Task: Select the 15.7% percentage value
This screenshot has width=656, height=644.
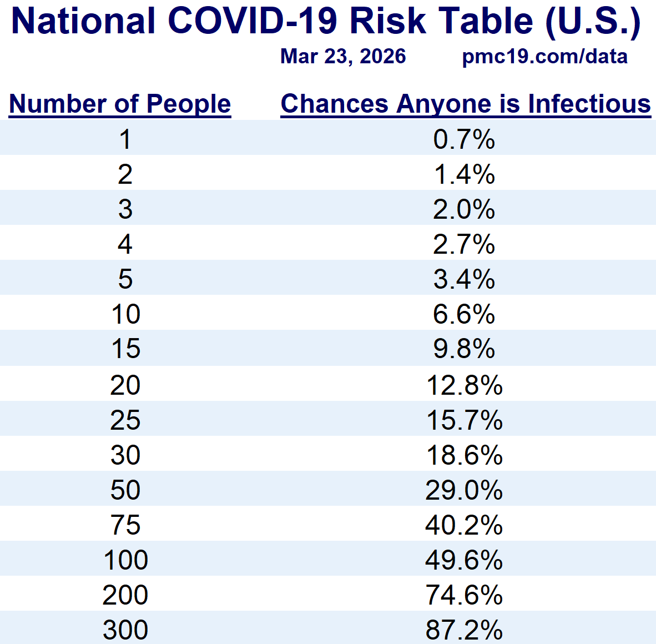Action: coord(464,420)
